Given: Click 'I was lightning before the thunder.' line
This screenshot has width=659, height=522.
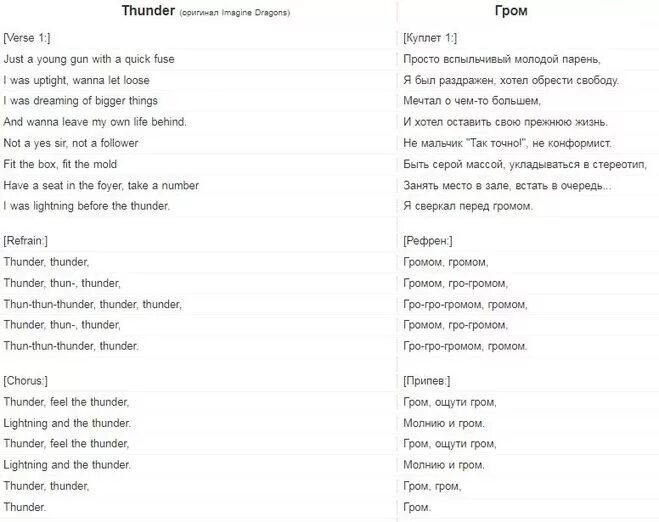Looking at the screenshot, I should pyautogui.click(x=87, y=206).
